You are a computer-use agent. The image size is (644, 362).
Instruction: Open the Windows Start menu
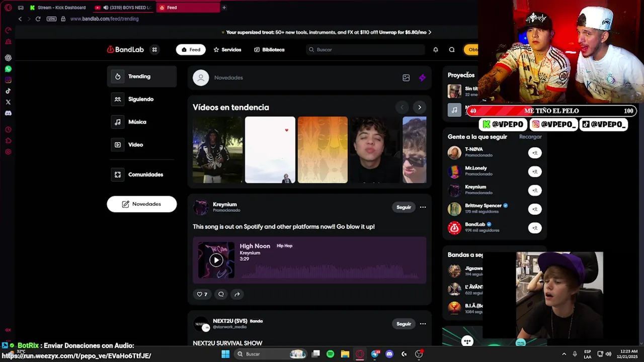(225, 354)
